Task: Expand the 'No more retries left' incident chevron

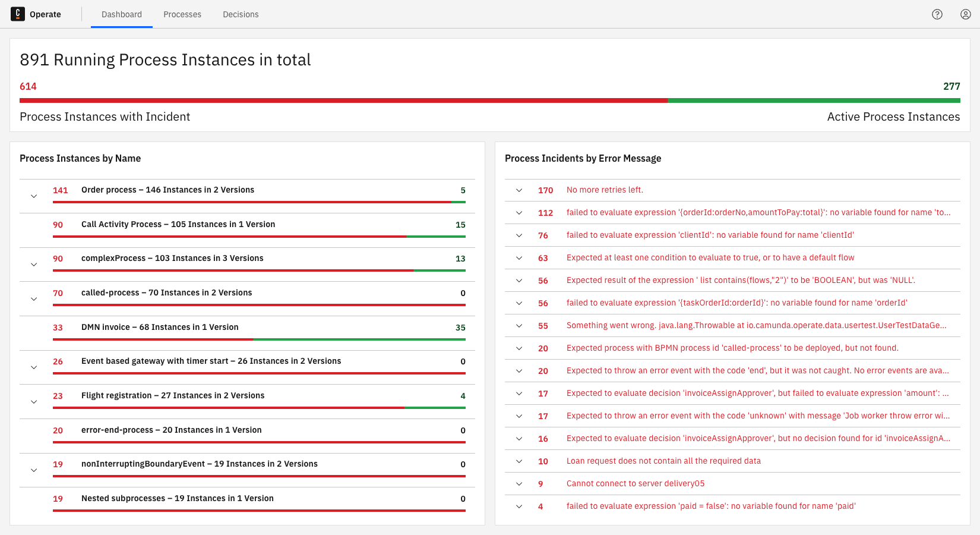Action: coord(519,190)
